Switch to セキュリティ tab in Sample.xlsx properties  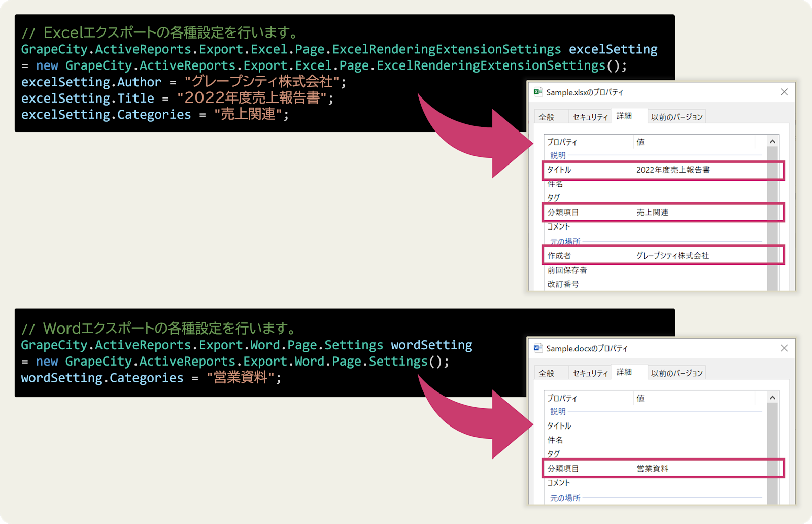tap(590, 117)
